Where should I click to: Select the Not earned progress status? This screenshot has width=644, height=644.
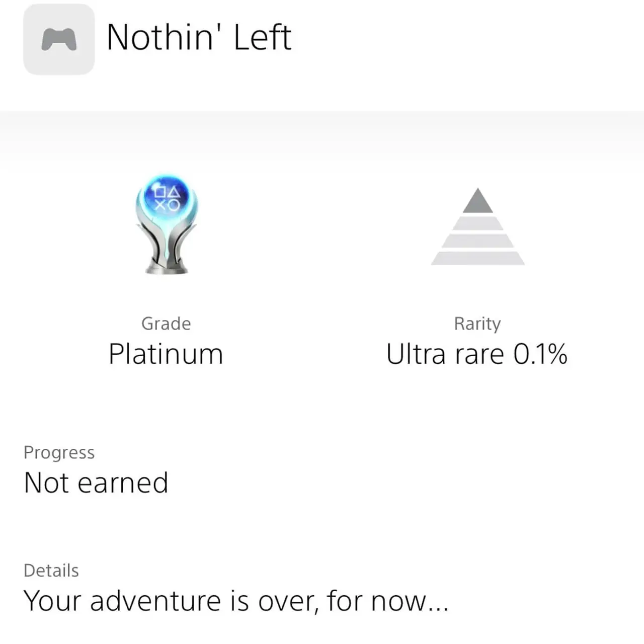tap(96, 483)
